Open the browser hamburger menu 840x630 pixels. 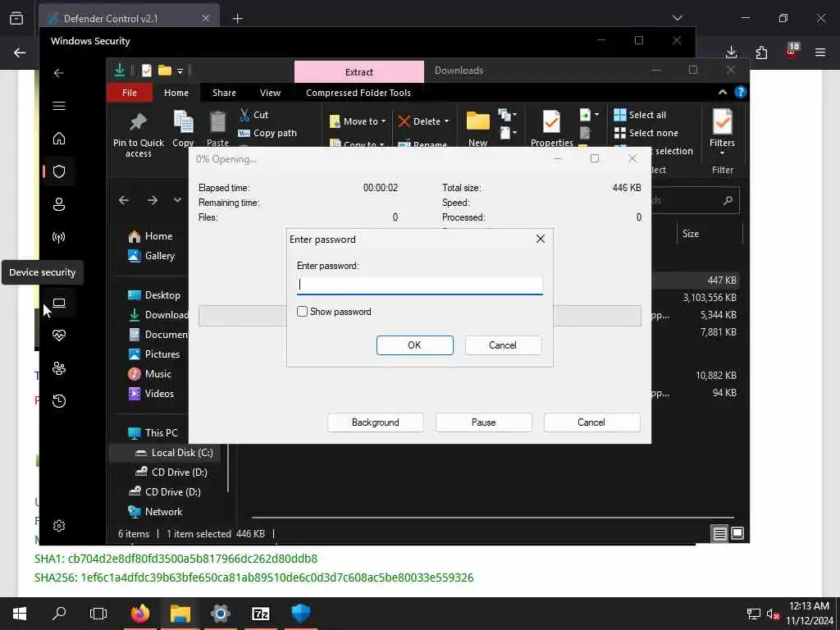pos(820,52)
